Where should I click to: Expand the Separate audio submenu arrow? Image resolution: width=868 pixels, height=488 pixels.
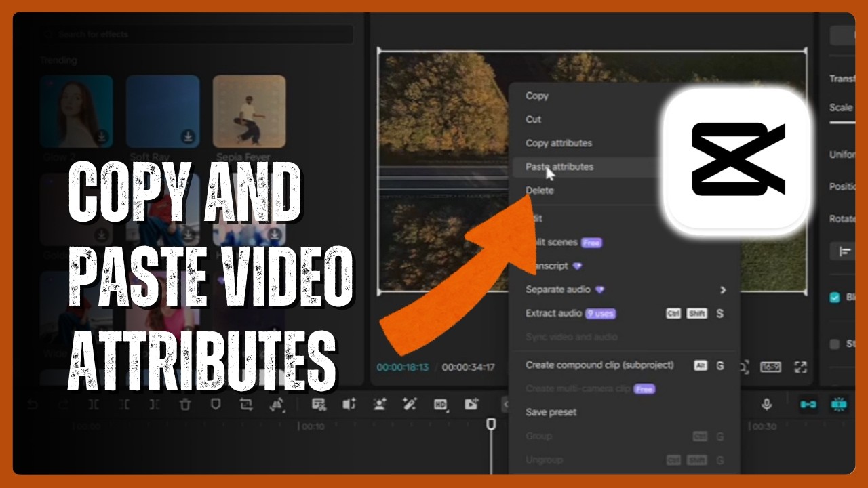tap(723, 290)
